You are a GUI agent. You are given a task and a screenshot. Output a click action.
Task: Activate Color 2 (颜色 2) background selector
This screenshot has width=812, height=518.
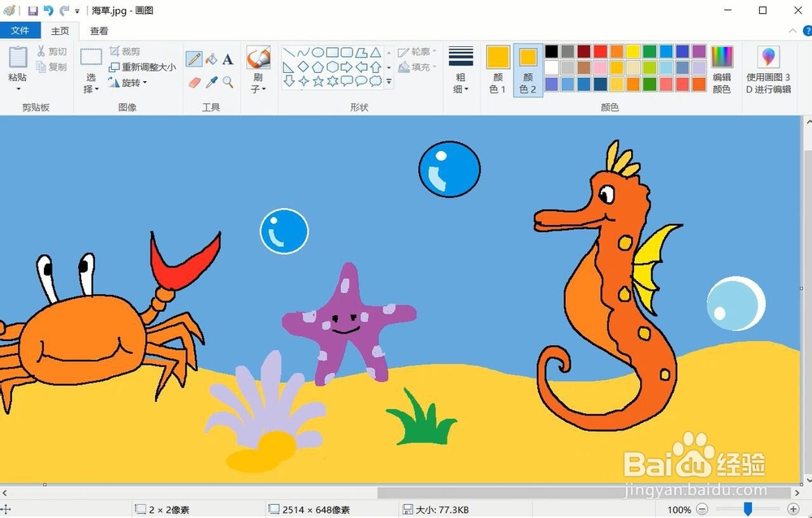click(x=528, y=69)
